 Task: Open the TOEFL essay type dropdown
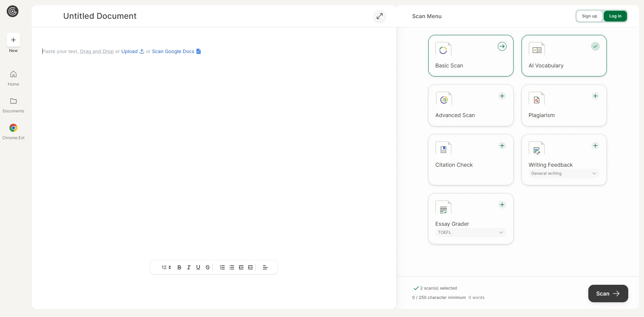(471, 232)
